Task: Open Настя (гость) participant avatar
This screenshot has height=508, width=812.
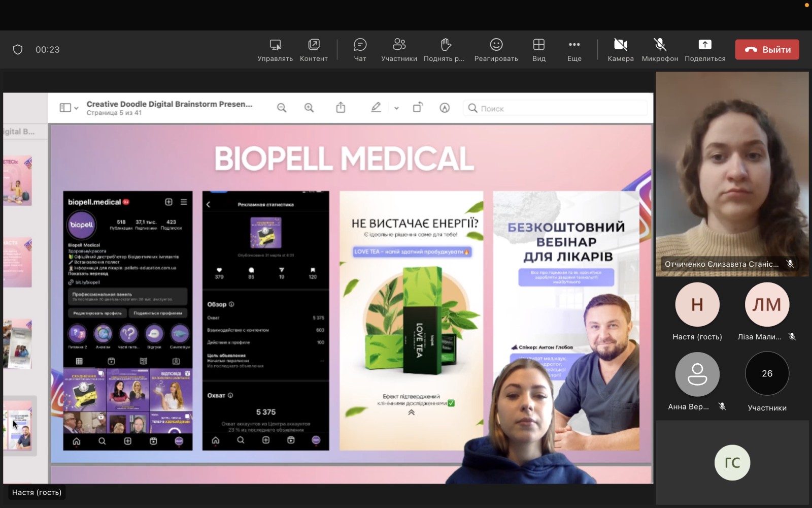Action: (697, 304)
